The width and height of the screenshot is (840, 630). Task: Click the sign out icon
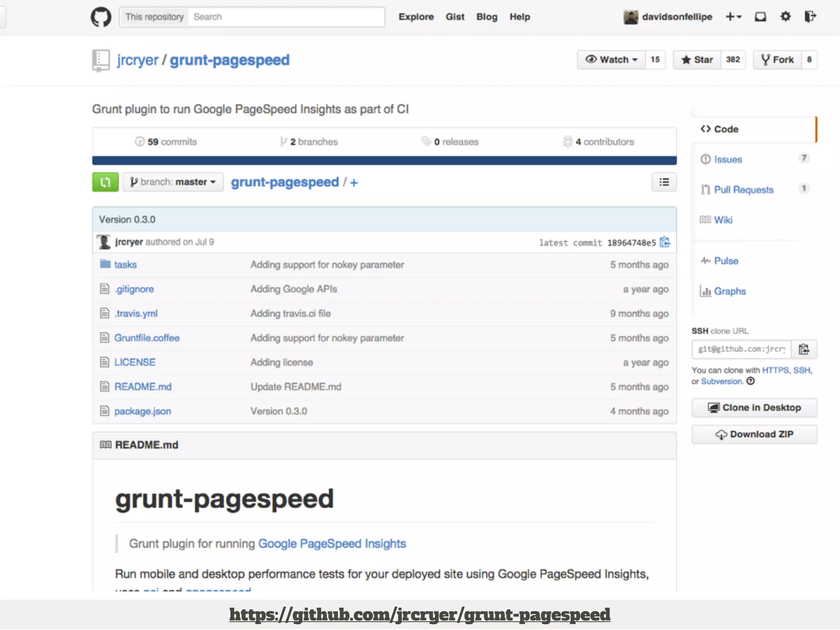tap(810, 17)
